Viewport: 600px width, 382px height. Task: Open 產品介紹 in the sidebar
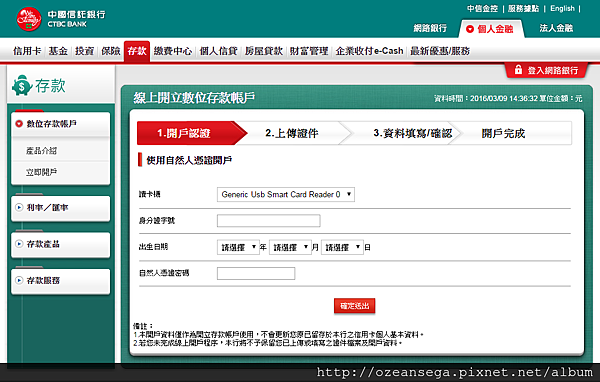41,151
